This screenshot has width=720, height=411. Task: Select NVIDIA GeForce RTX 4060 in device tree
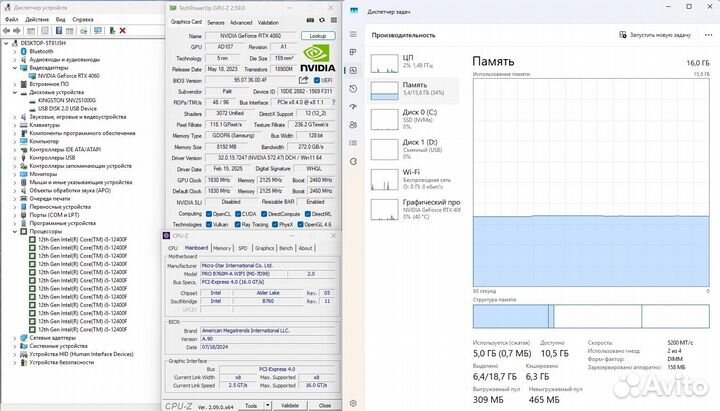pos(68,76)
